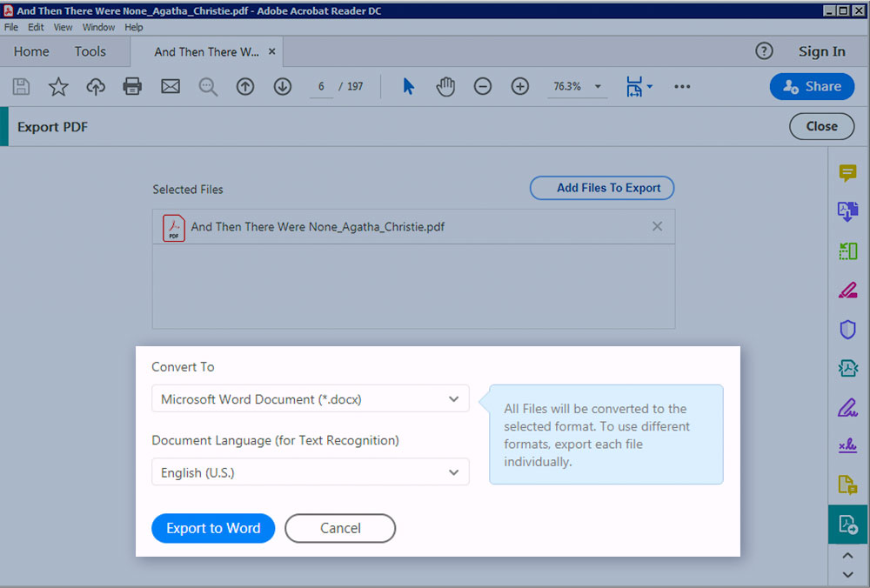Zoom in on the document
The image size is (870, 588).
pyautogui.click(x=519, y=86)
